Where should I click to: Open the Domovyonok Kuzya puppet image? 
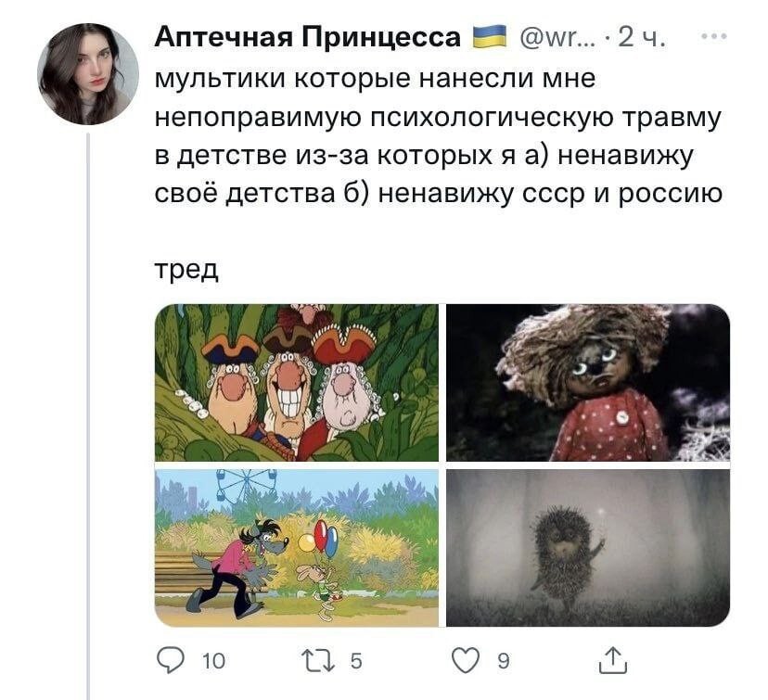588,382
